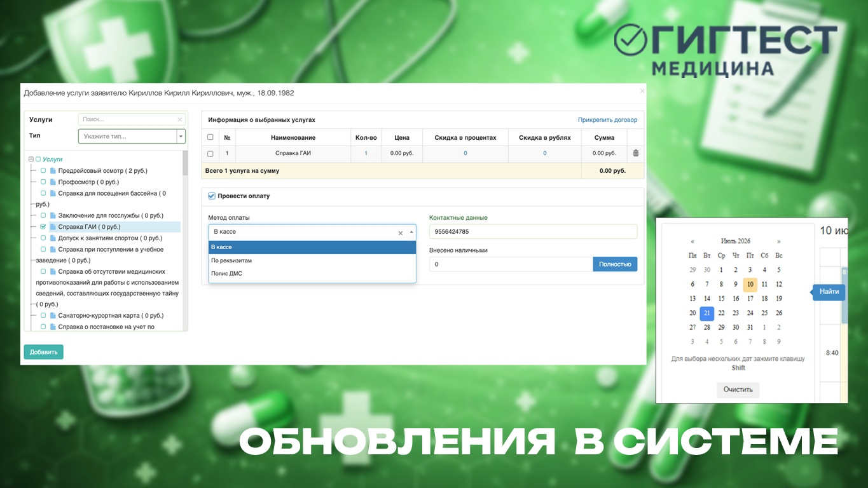Click the Внесено наличными amount field

[511, 264]
